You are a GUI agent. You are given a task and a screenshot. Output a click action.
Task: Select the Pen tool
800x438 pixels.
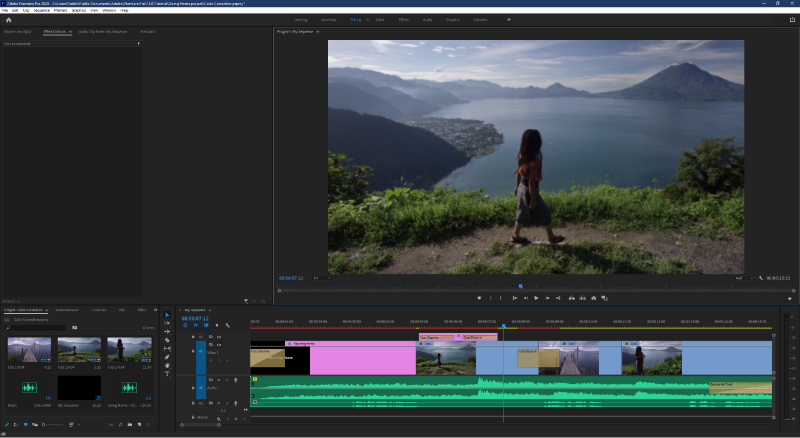tap(167, 357)
